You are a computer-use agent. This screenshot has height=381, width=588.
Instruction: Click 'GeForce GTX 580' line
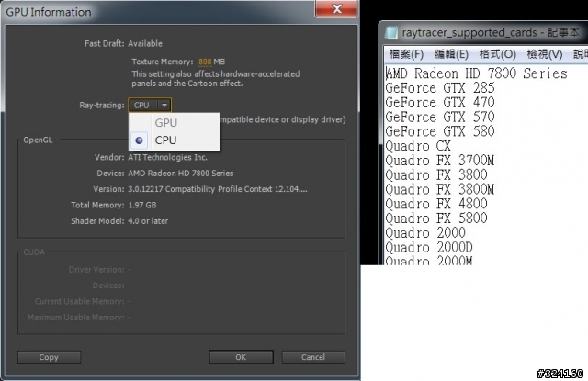(x=440, y=131)
